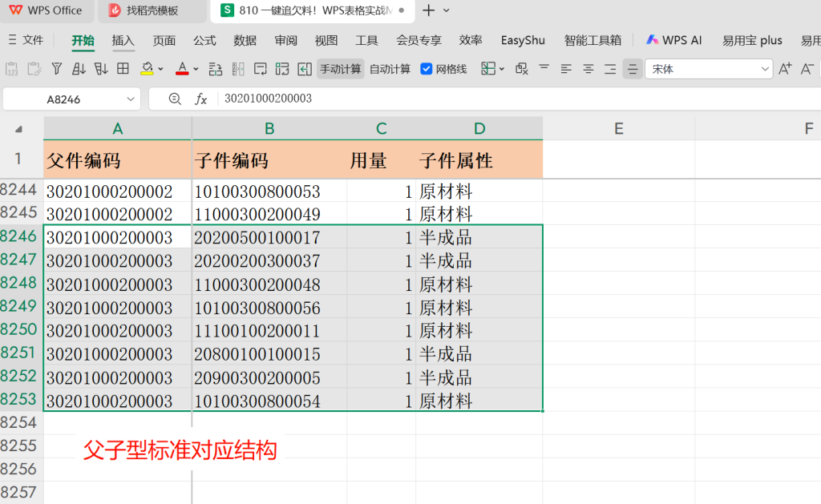
Task: Click the column split icon
Action: (238, 69)
